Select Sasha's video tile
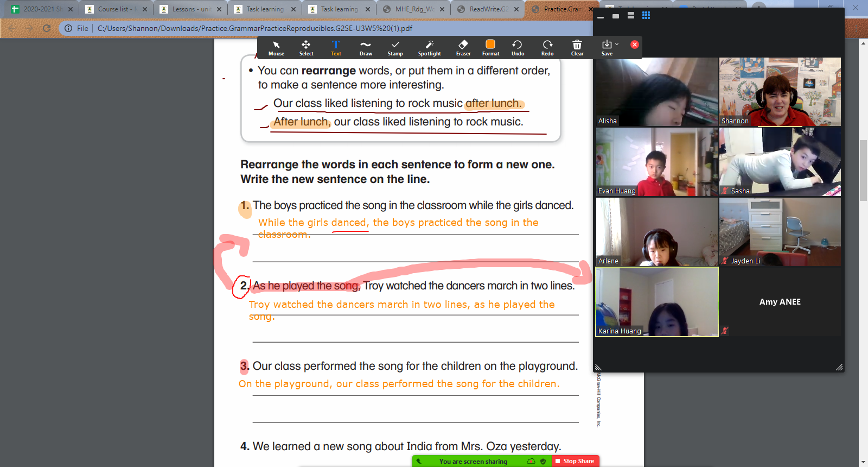This screenshot has height=467, width=868. click(780, 162)
